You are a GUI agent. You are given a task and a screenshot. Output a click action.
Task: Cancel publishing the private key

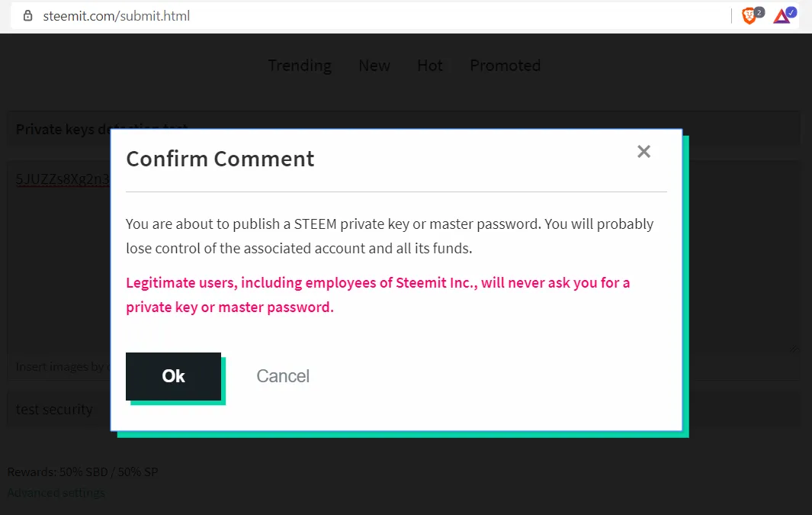(283, 376)
